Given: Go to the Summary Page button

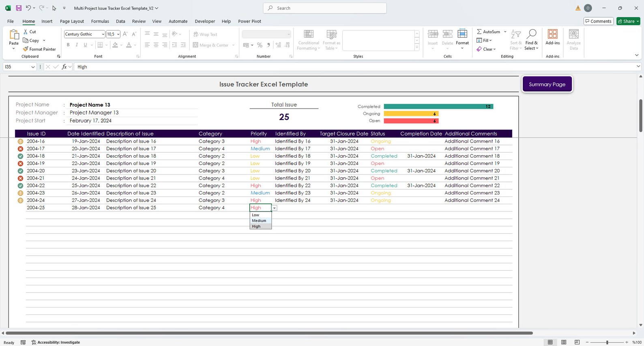Looking at the screenshot, I should coord(547,84).
